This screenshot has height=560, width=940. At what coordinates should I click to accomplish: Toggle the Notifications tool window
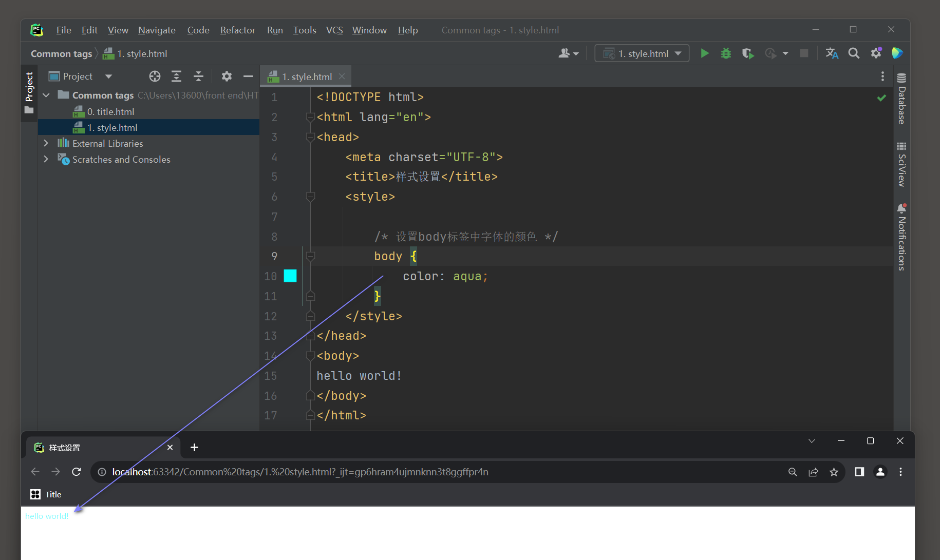(x=901, y=237)
